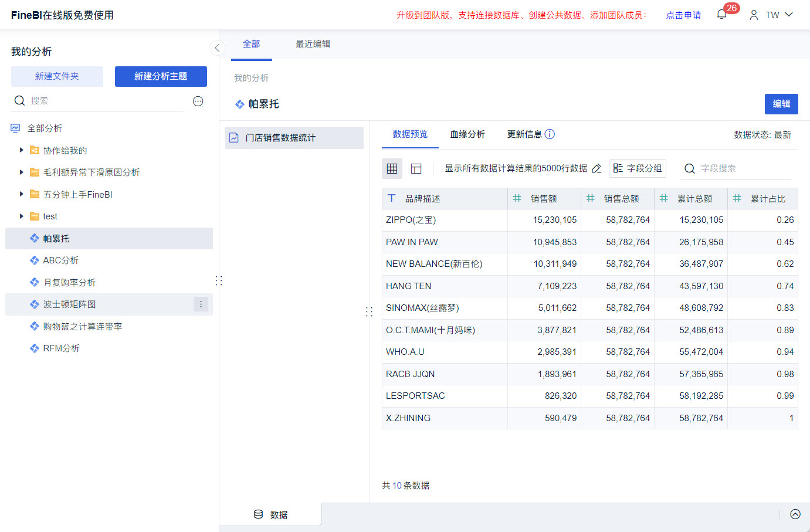
Task: Click the number type icon of 累计占比 column
Action: pos(737,198)
